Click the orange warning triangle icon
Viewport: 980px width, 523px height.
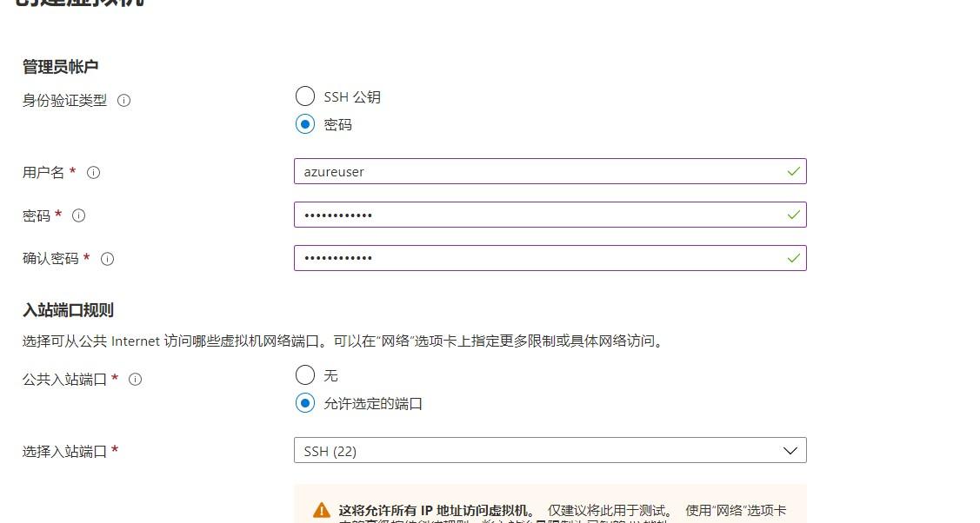(322, 510)
